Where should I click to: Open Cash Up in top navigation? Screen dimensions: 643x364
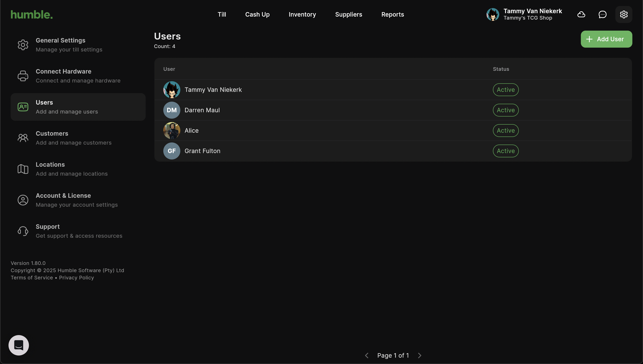point(257,14)
